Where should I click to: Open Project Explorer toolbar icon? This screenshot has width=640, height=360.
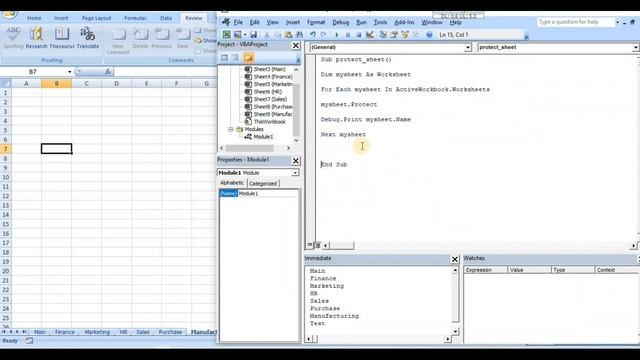[383, 35]
